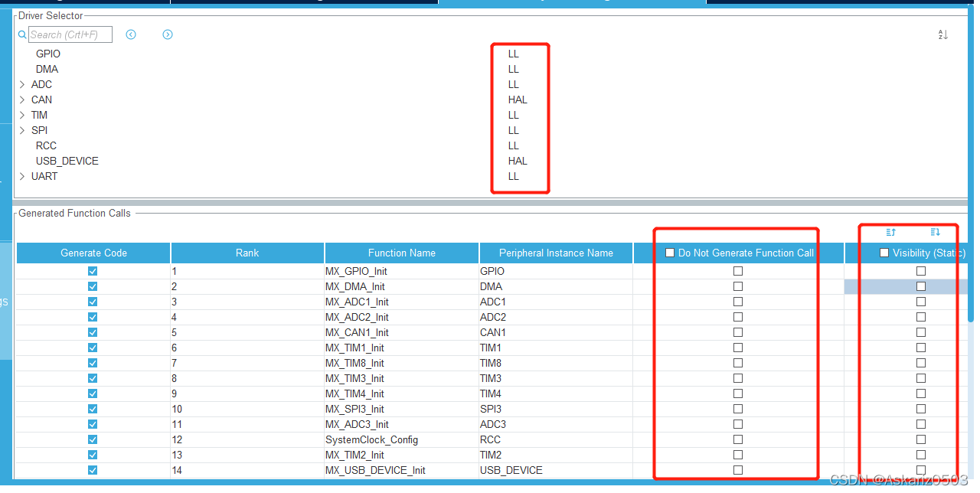Image resolution: width=980 pixels, height=493 pixels.
Task: Click sort descending icon above Visibility column
Action: 934,231
